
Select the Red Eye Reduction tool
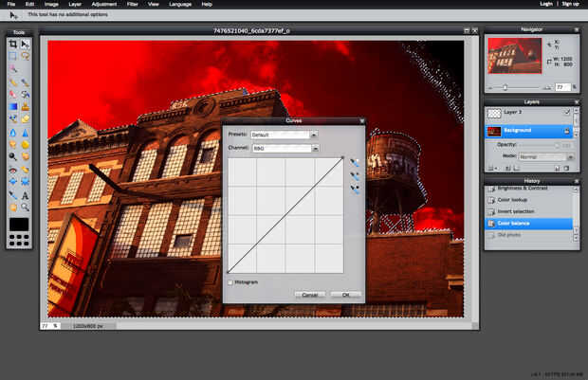(12, 170)
